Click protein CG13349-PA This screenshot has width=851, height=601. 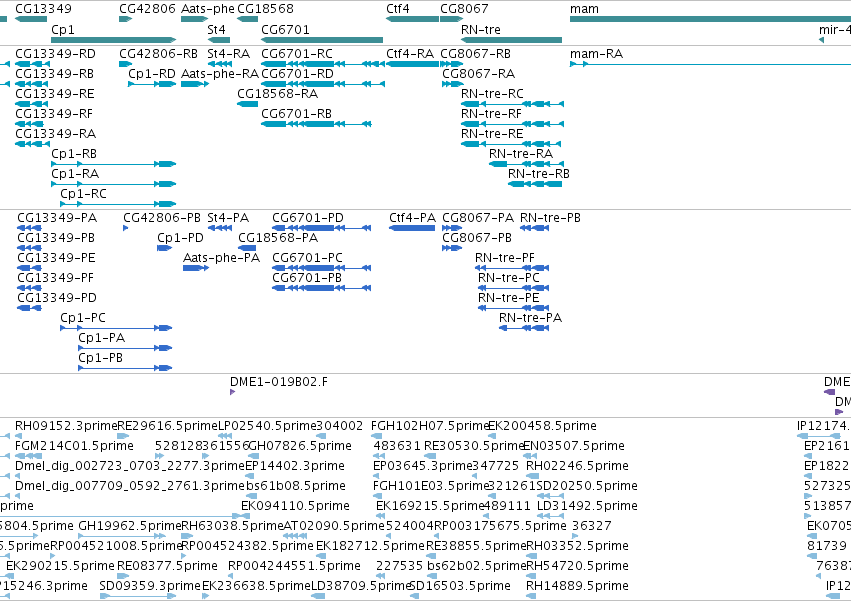pyautogui.click(x=57, y=218)
